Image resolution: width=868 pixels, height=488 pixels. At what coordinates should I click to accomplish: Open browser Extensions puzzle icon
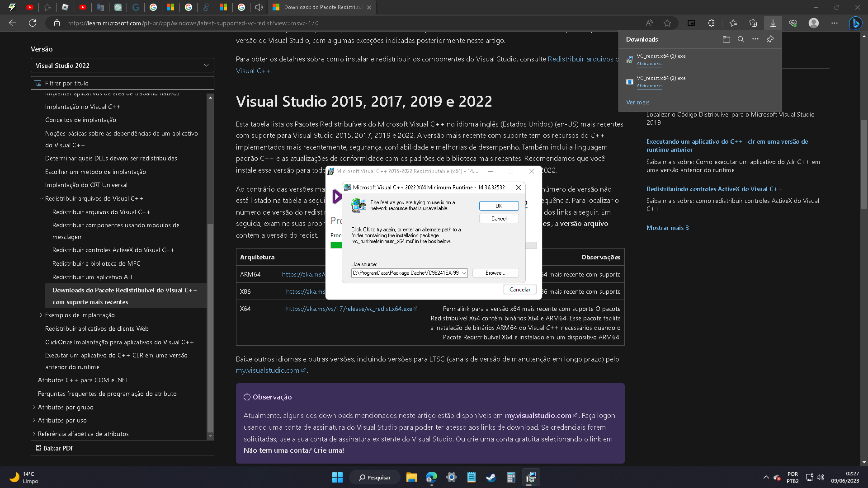711,23
